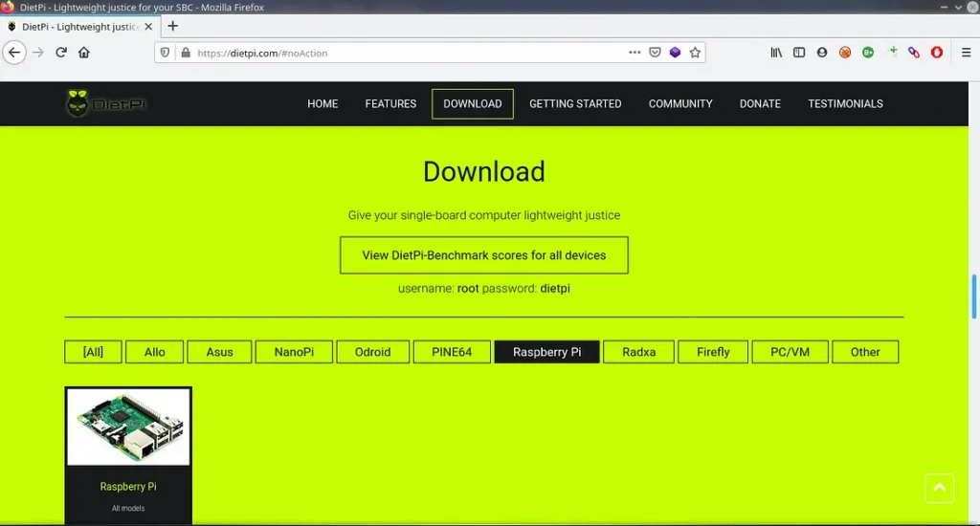Screen dimensions: 980x526
Task: Click the page vertical scrollbar thumb
Action: pyautogui.click(x=973, y=296)
